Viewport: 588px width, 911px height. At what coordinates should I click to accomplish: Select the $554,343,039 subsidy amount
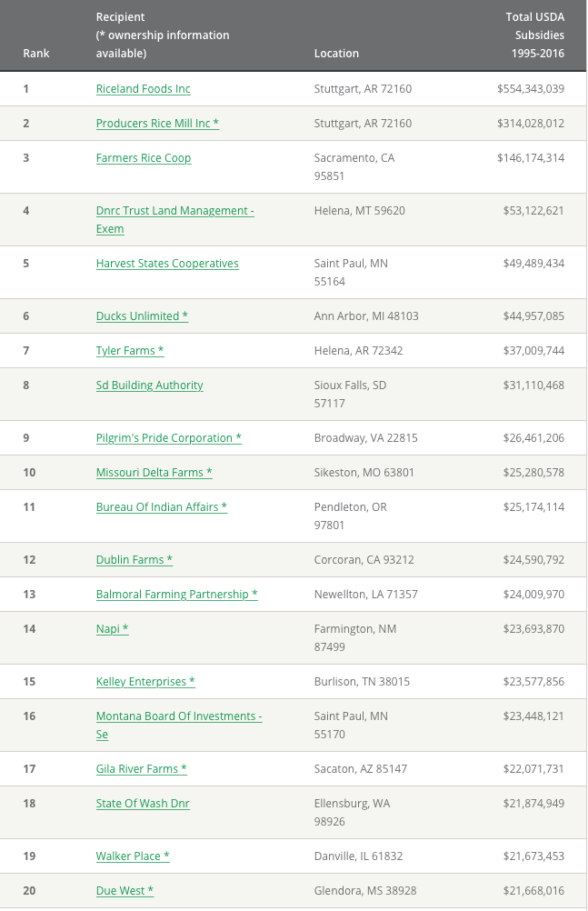(x=531, y=89)
